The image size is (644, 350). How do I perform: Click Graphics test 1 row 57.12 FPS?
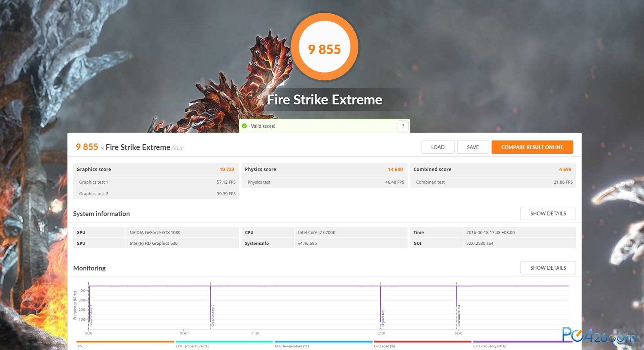(156, 182)
